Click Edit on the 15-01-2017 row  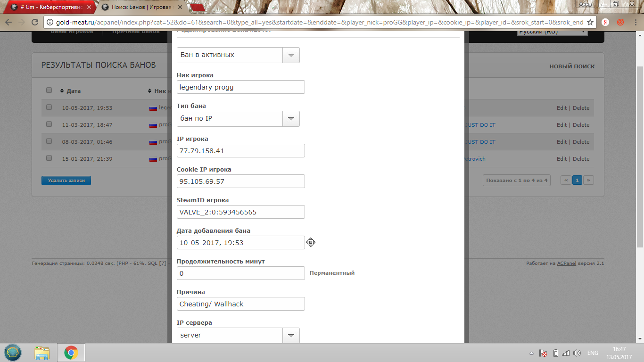coord(561,159)
